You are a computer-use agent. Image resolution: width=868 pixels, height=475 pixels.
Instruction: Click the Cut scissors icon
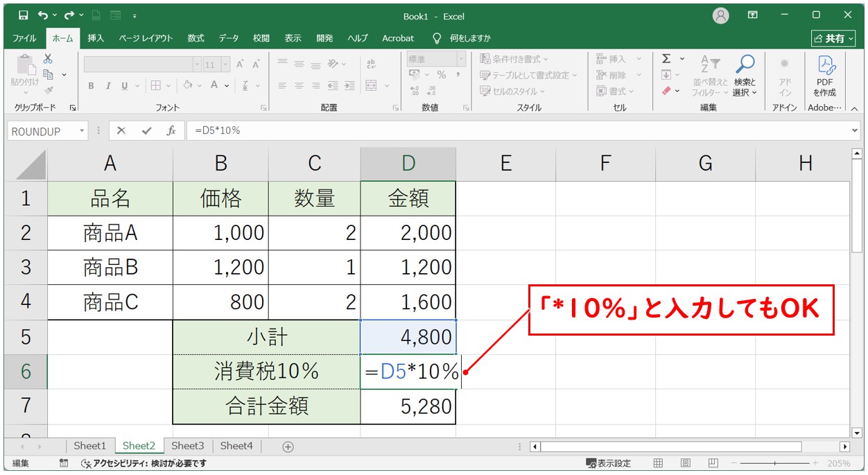point(48,59)
